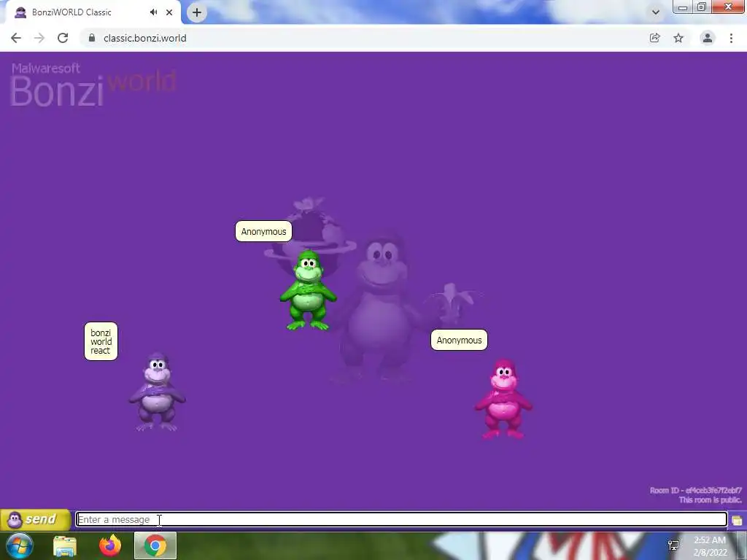Select the BonziWORLD Classic tab

click(93, 12)
